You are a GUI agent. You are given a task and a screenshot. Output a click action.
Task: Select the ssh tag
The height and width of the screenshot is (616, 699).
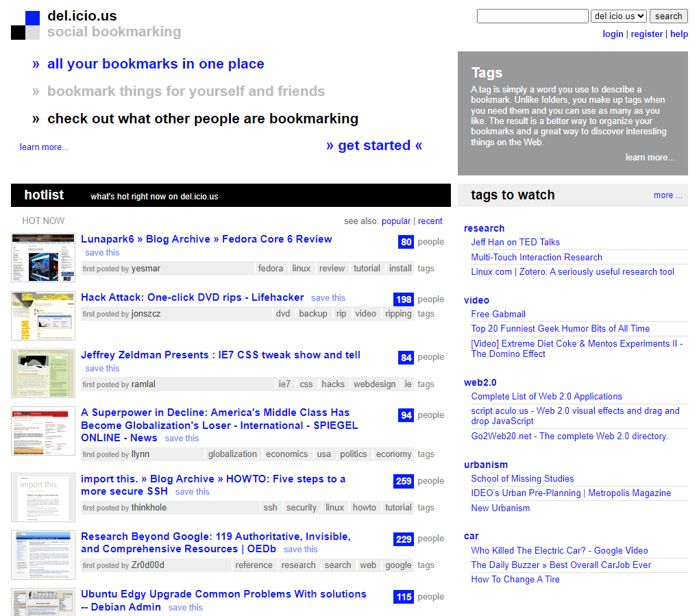270,508
